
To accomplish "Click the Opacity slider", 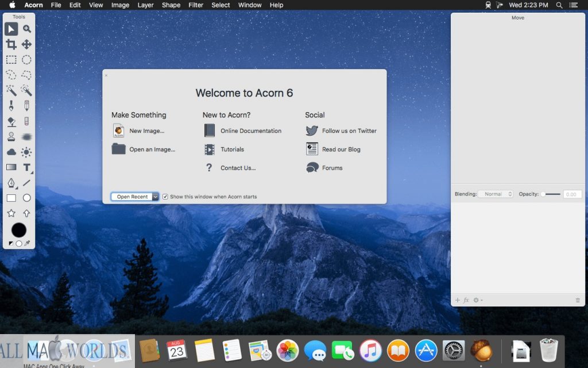I will 551,194.
